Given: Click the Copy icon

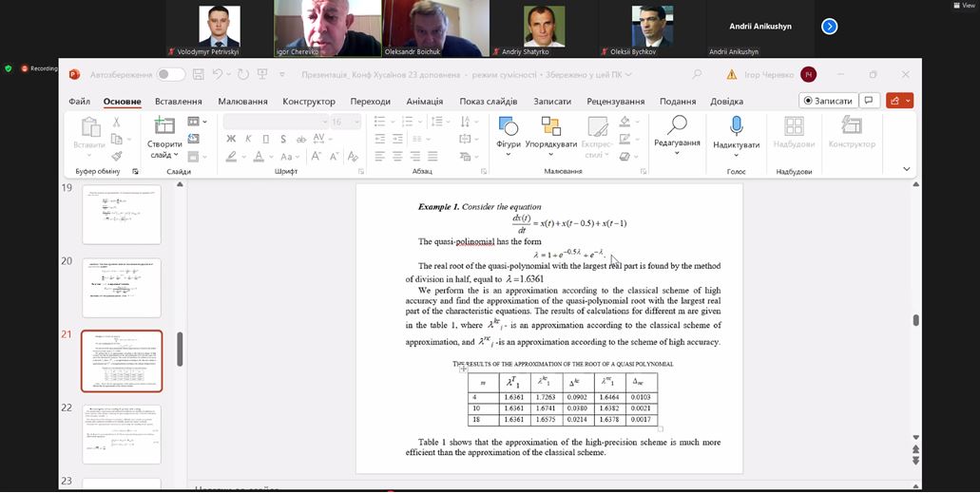Looking at the screenshot, I should (x=116, y=139).
